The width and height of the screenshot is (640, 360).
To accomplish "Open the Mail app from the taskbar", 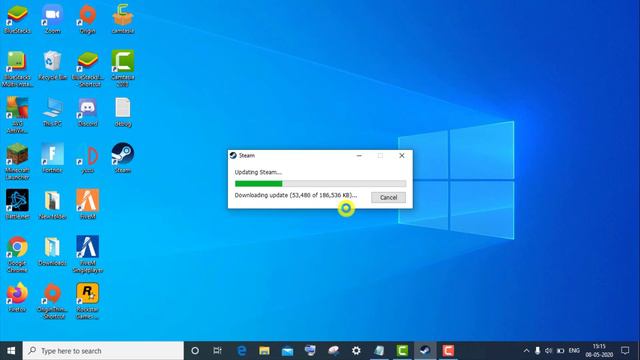I will 287,351.
